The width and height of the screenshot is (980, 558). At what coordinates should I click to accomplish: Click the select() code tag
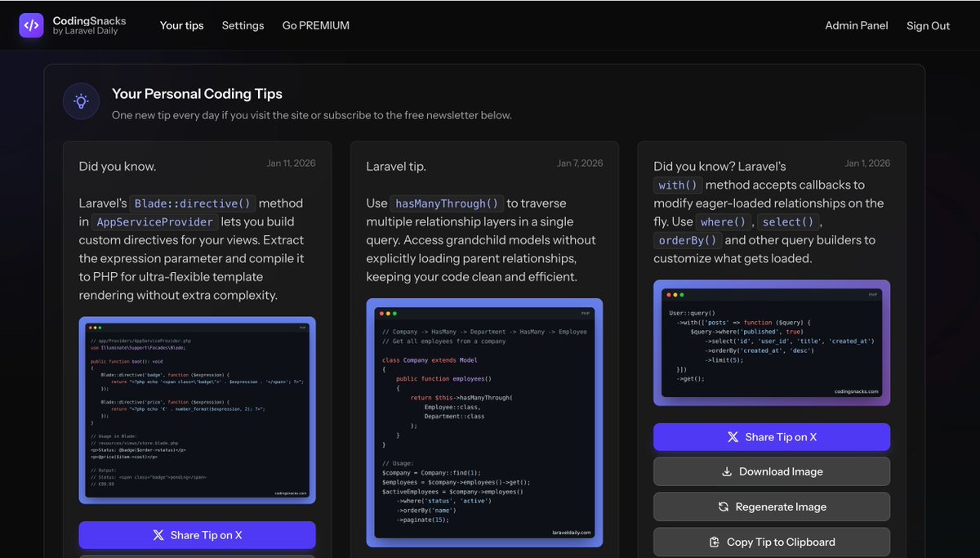pyautogui.click(x=789, y=222)
